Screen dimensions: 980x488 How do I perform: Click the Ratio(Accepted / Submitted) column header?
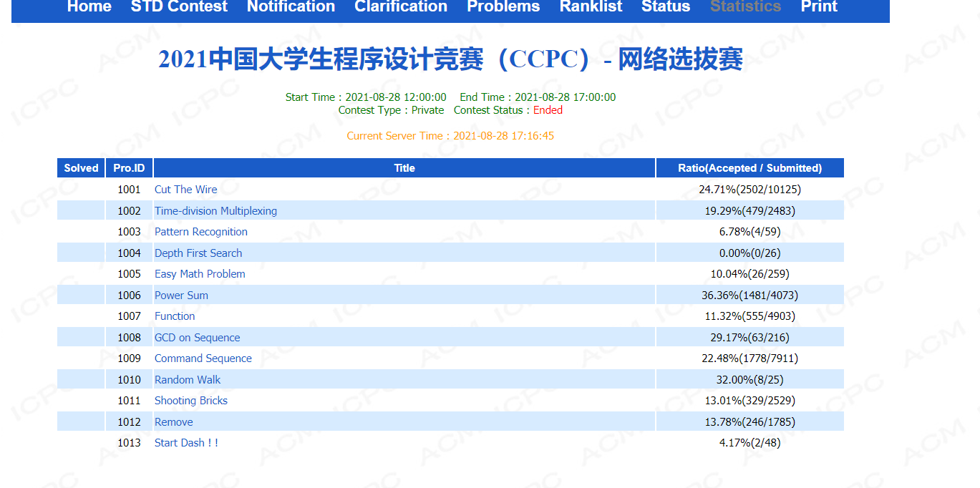[749, 167]
